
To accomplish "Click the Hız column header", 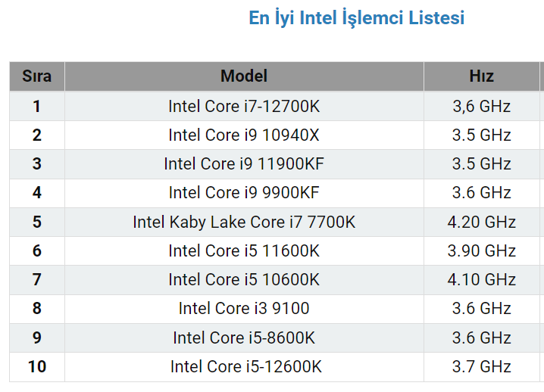I will pos(482,76).
